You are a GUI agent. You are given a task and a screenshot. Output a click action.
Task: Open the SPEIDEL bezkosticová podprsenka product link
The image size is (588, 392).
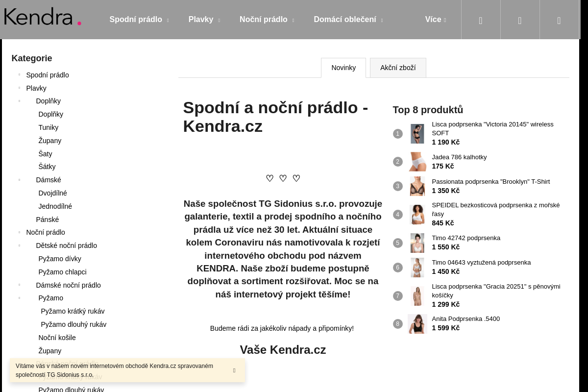pyautogui.click(x=496, y=210)
